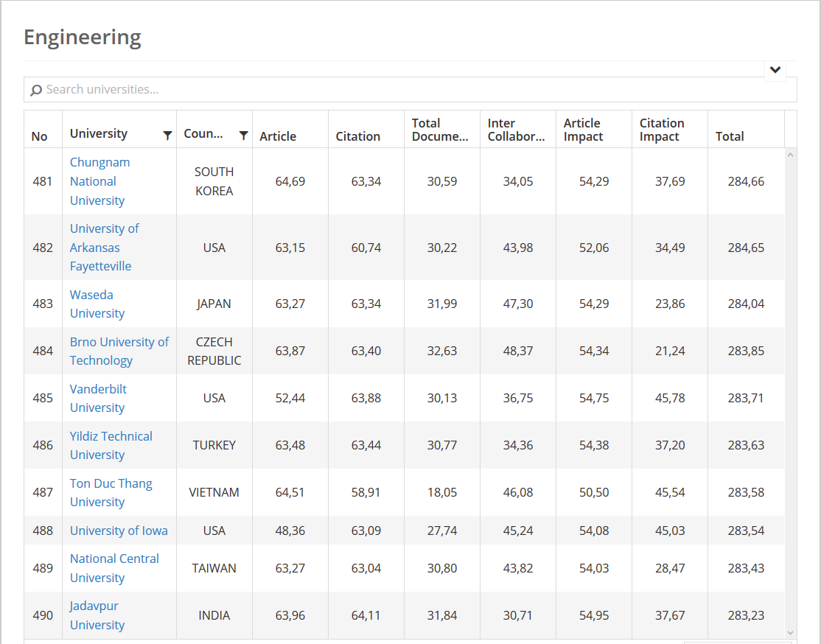The image size is (821, 644).
Task: Open the Country column filter icon
Action: (x=243, y=136)
